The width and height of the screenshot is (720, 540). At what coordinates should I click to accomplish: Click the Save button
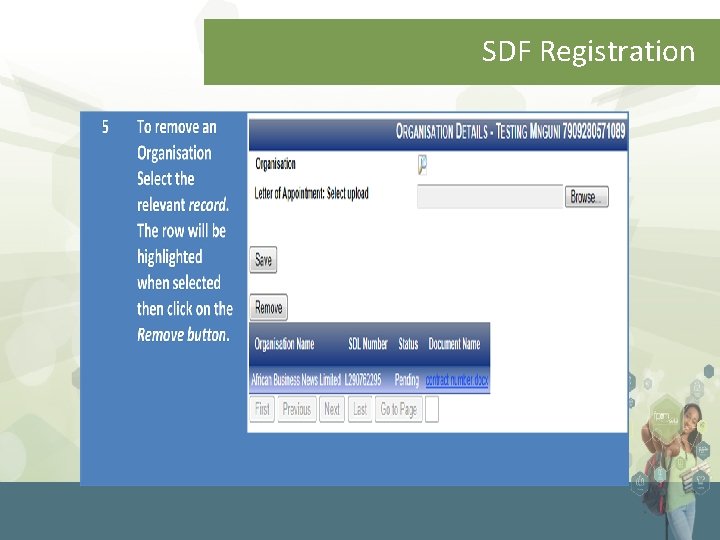(x=263, y=260)
